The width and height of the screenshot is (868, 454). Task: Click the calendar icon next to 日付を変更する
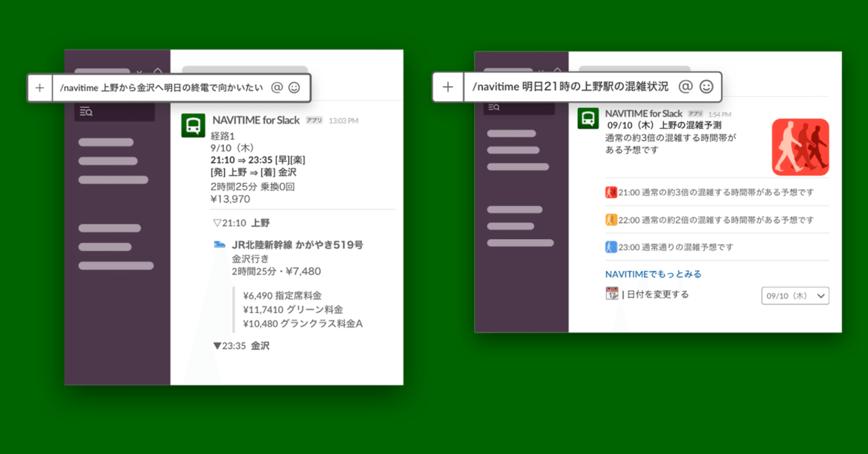point(610,294)
